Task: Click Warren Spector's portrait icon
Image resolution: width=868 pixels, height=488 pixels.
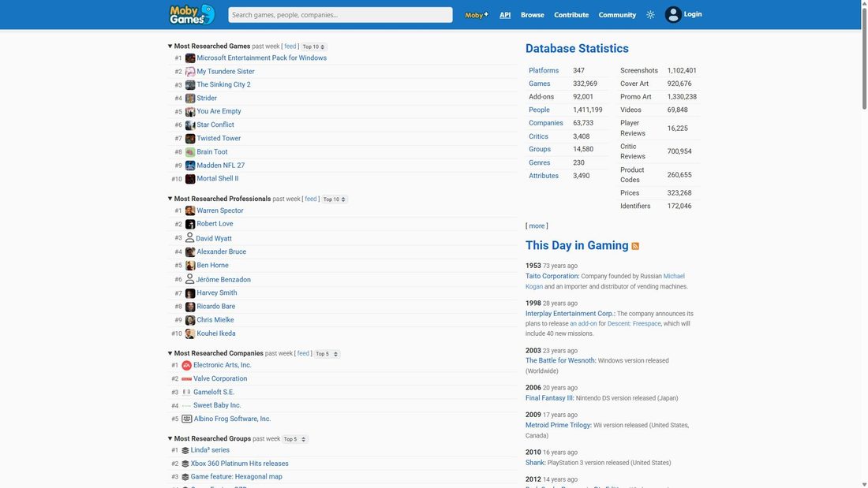Action: [x=190, y=210]
